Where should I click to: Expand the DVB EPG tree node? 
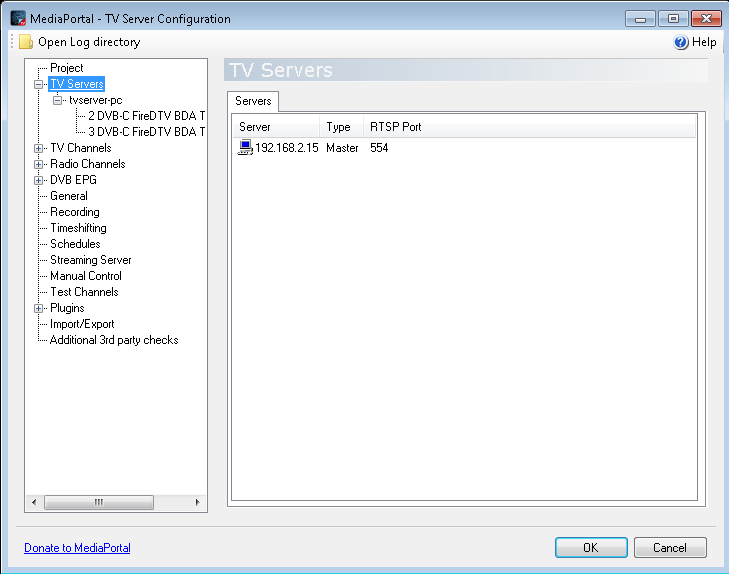tap(40, 180)
